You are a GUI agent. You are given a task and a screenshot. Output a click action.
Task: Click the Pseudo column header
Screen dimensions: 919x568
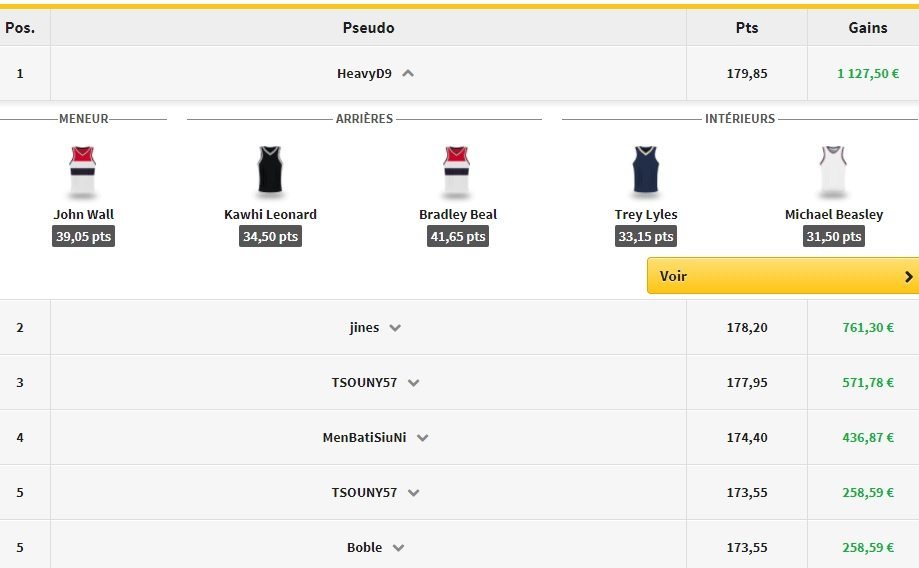[x=368, y=28]
